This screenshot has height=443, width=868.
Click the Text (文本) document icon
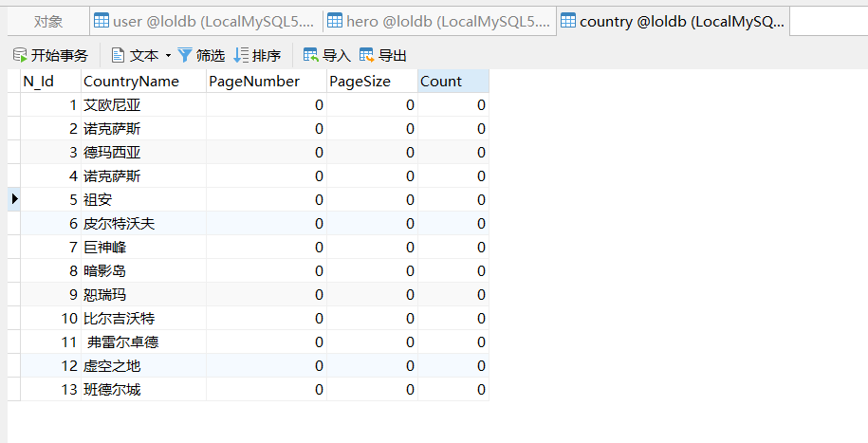118,55
